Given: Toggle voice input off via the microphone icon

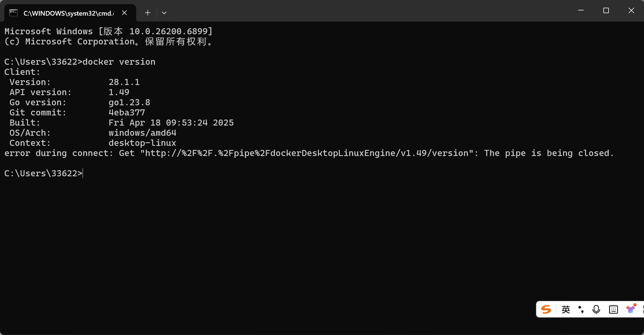Looking at the screenshot, I should 596,309.
